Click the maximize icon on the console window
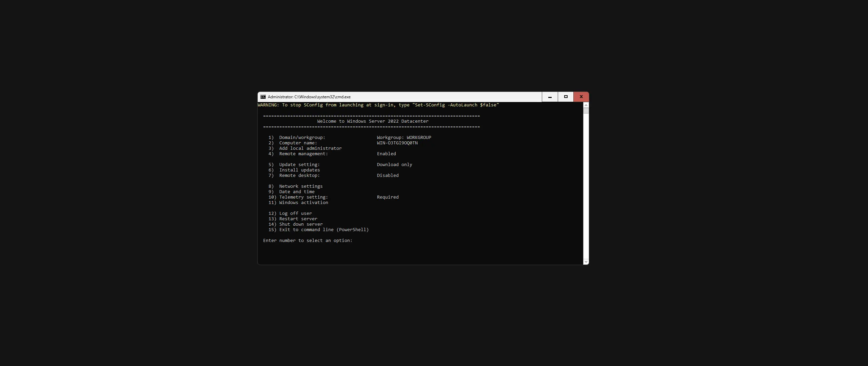Screen dimensions: 868x366 [x=565, y=97]
